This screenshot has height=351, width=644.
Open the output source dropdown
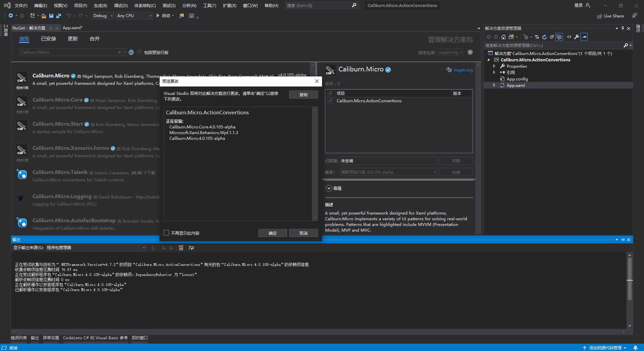96,248
